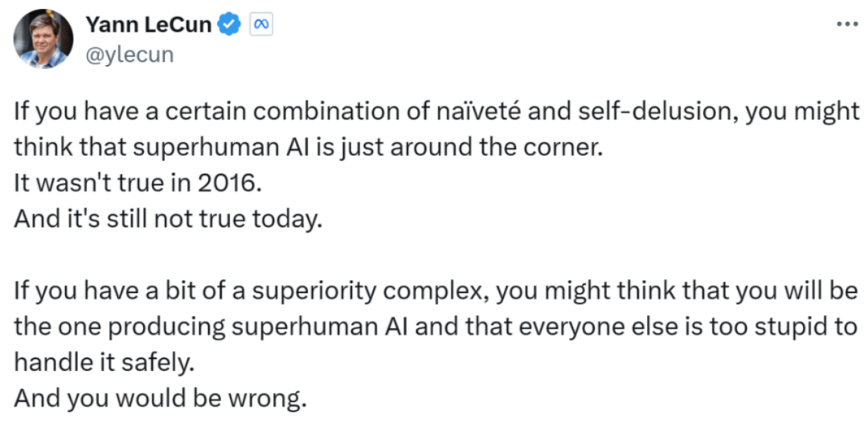Click the Meta affiliation badge icon
This screenshot has height=424, width=868.
(261, 25)
